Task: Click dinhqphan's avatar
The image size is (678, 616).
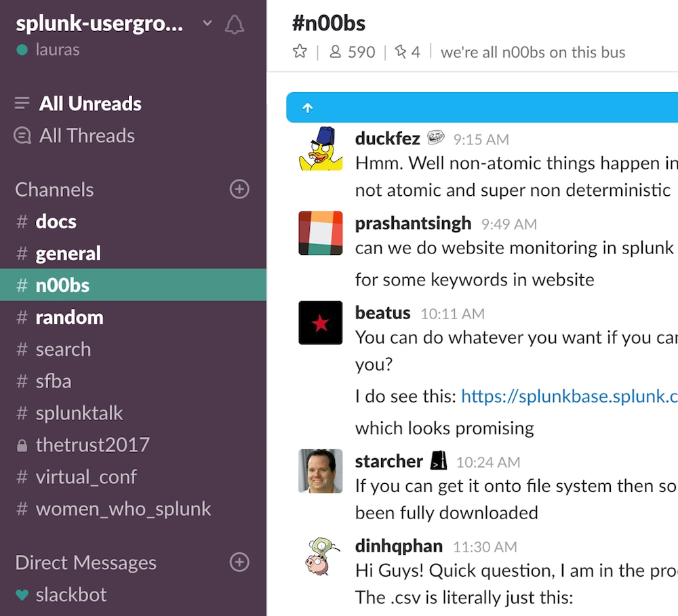Action: tap(321, 556)
